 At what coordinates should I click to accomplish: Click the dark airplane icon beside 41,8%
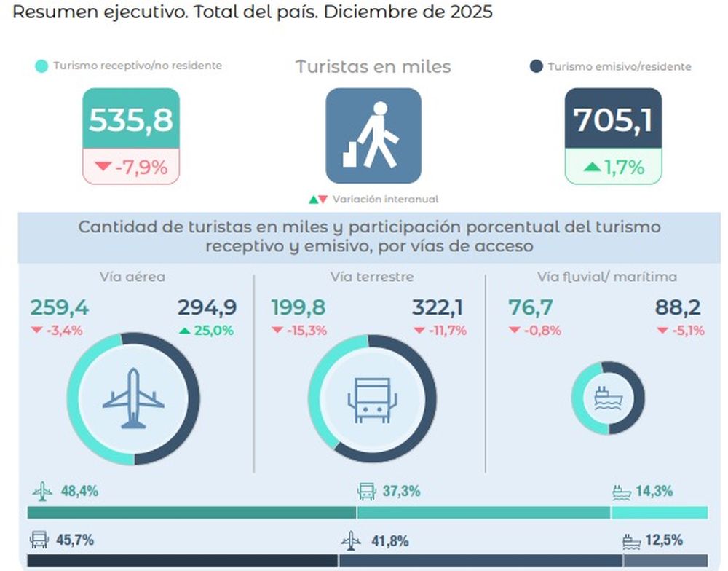(352, 541)
